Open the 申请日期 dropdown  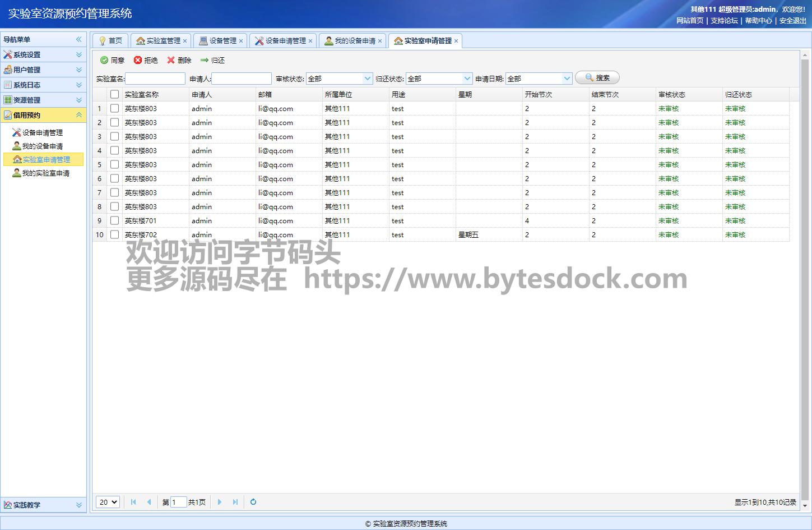tap(567, 79)
